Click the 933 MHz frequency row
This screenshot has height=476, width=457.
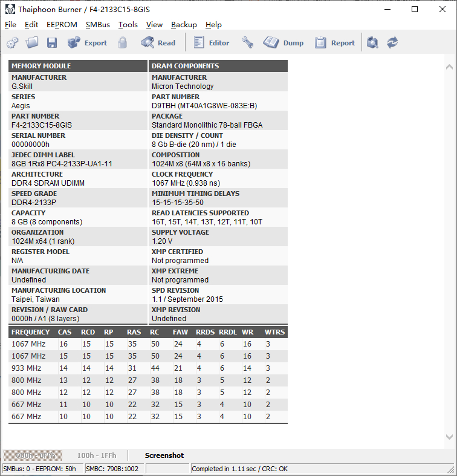147,368
